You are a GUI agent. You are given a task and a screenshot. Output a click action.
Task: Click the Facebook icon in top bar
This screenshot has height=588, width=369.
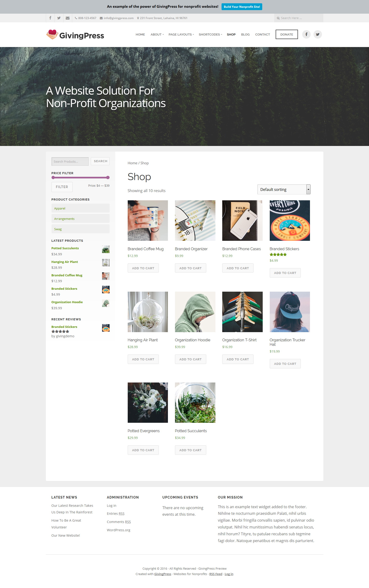50,18
